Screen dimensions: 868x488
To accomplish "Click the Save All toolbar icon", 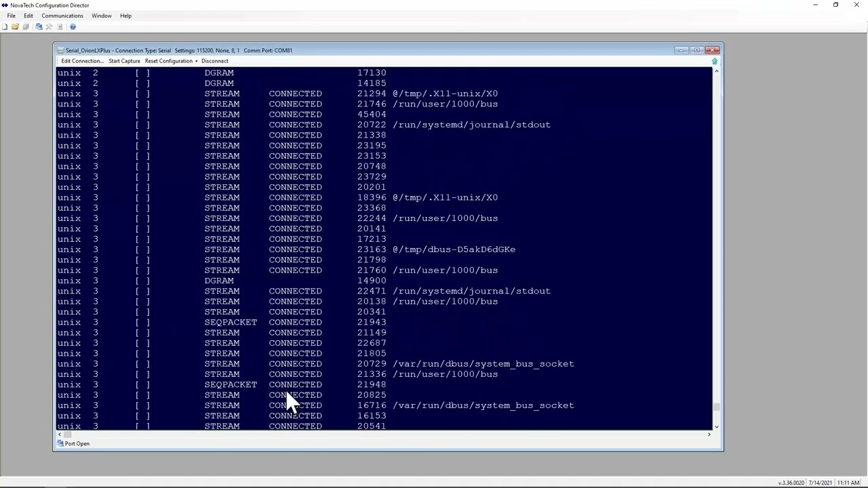I will (26, 27).
